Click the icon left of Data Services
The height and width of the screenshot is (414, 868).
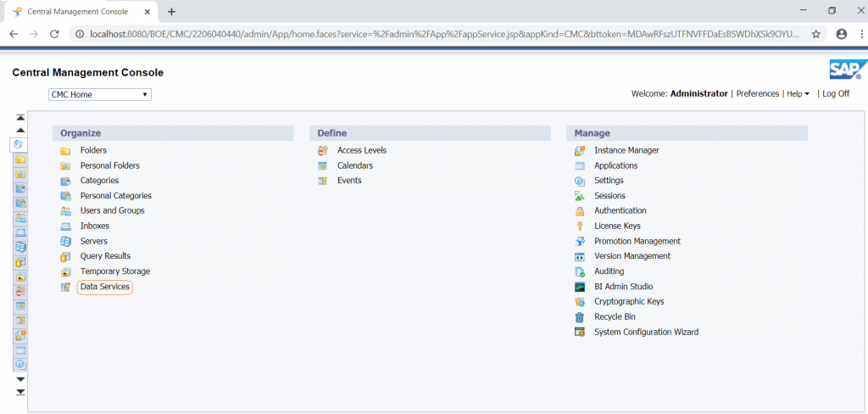tap(65, 287)
